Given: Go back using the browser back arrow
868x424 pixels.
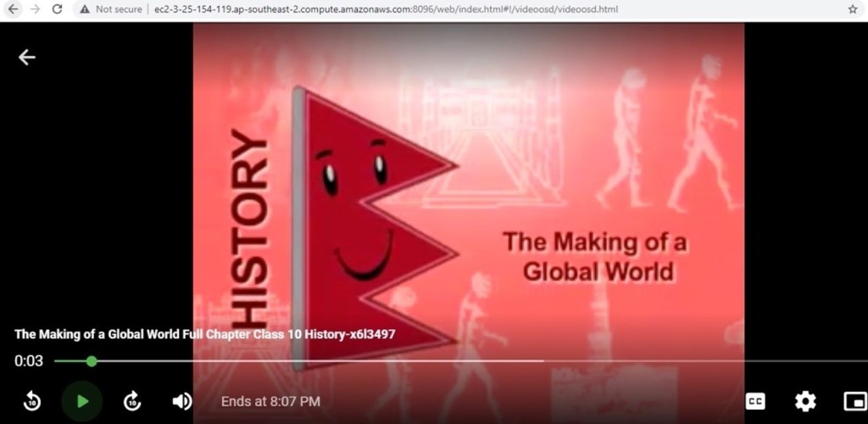Looking at the screenshot, I should coord(13,9).
